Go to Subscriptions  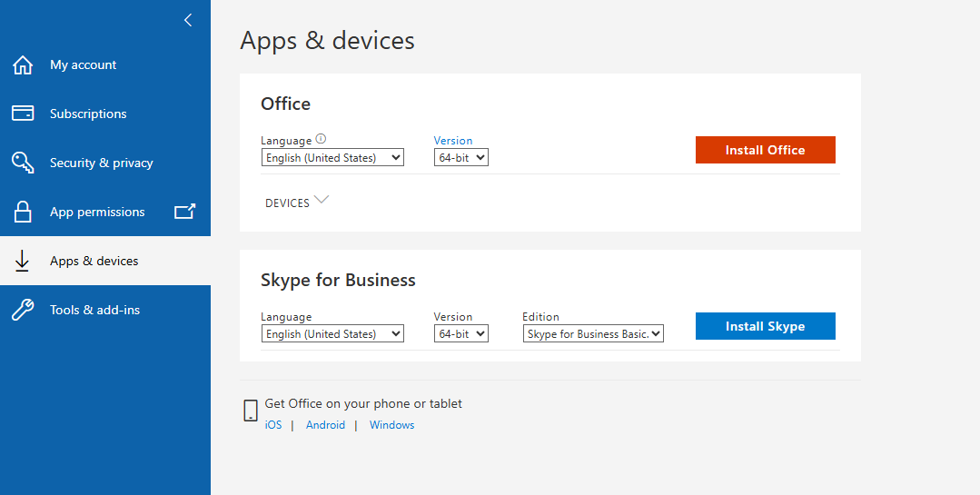tap(88, 114)
